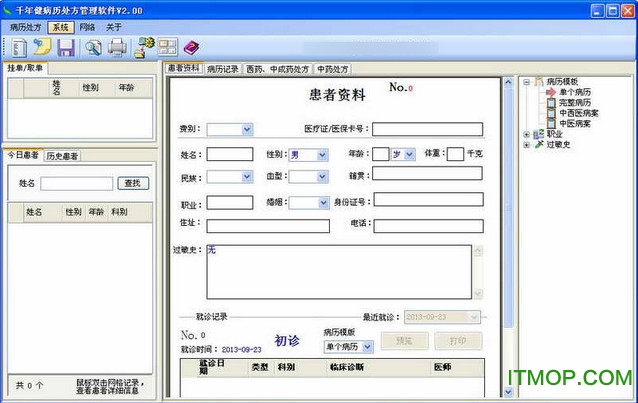
Task: Open the 最近就诊 date dropdown
Action: pyautogui.click(x=474, y=317)
